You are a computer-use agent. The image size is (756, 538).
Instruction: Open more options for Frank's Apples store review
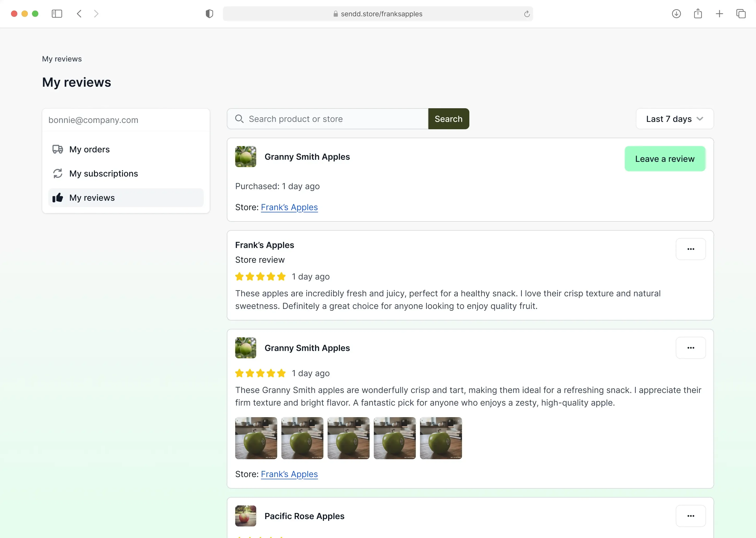point(690,249)
